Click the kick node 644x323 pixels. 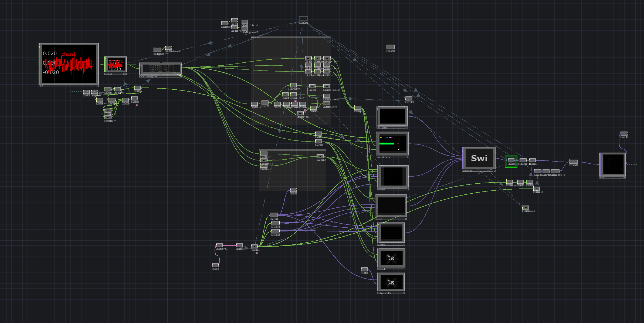pos(308,58)
